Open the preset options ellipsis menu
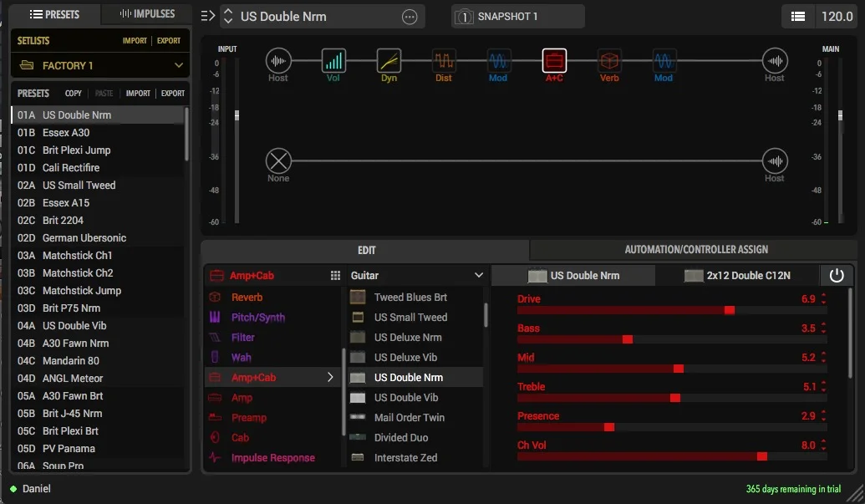Viewport: 865px width, 504px height. tap(410, 17)
